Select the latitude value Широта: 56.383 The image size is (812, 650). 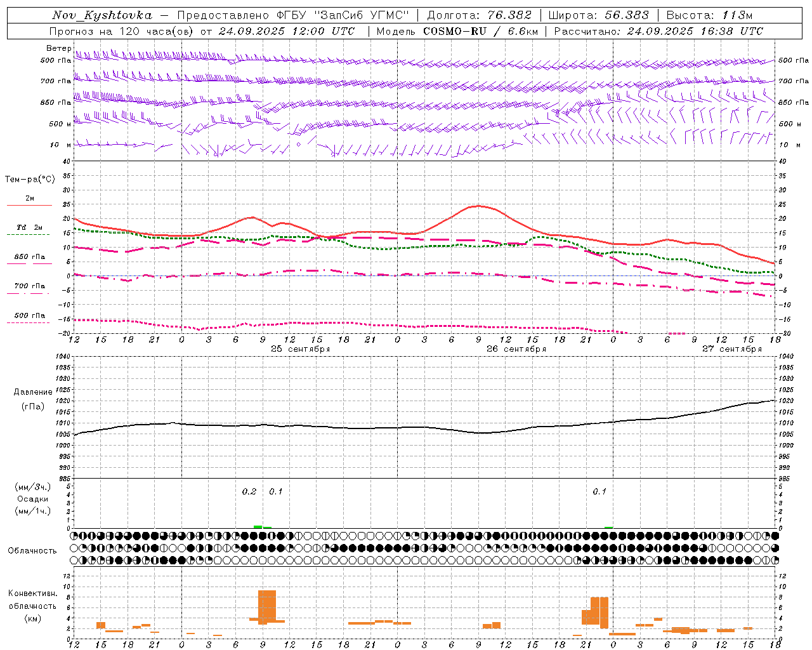pos(598,15)
